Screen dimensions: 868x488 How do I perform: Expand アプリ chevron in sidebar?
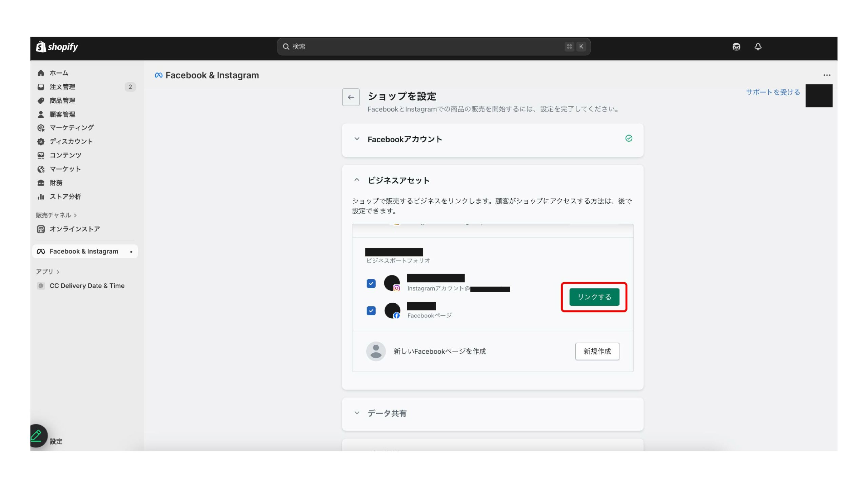coord(58,272)
